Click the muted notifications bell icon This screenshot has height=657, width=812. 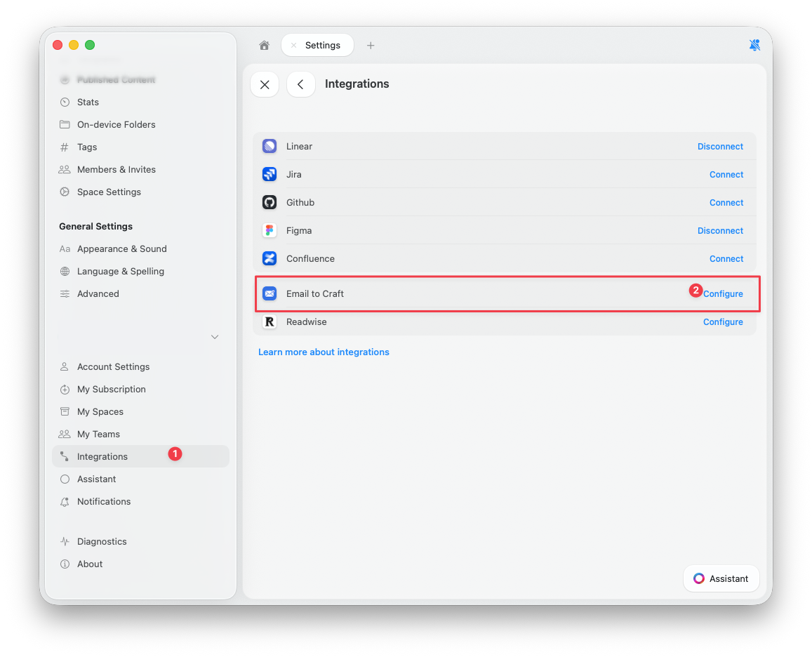pos(754,46)
